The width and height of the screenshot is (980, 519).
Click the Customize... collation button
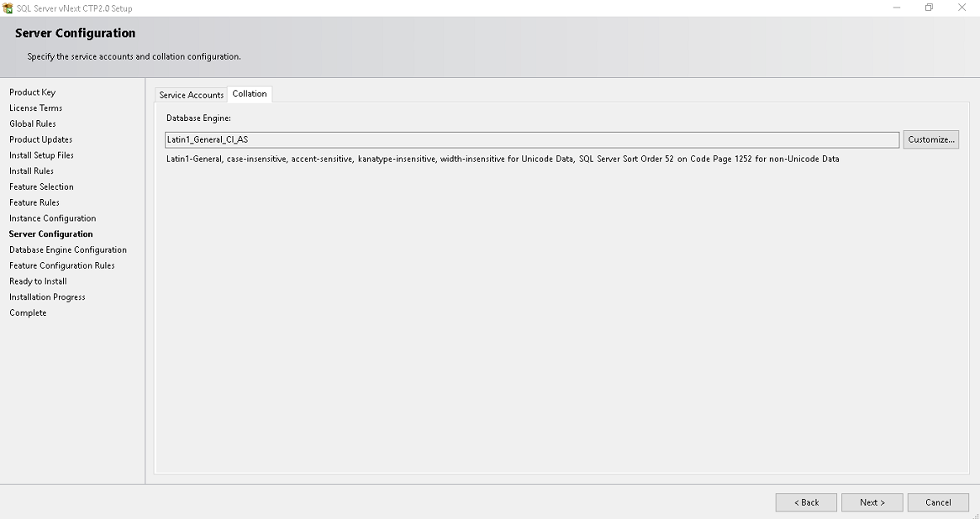pos(931,139)
